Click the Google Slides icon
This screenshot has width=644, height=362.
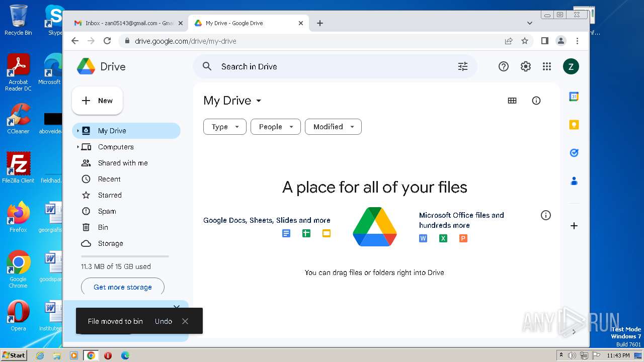click(x=327, y=233)
